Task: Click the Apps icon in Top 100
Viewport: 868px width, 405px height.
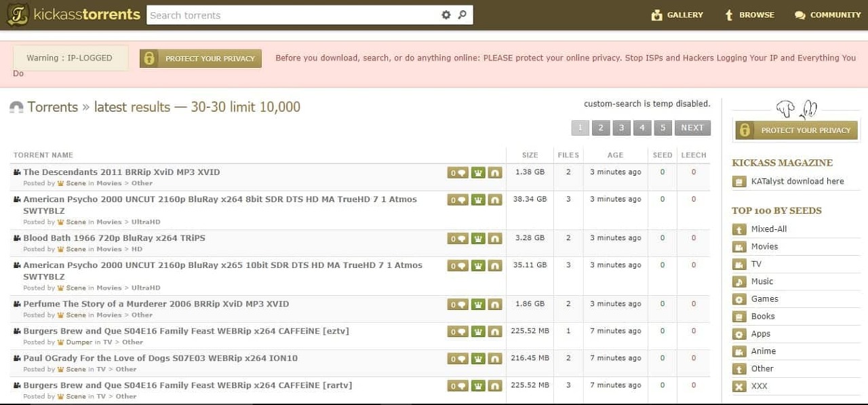Action: tap(739, 334)
